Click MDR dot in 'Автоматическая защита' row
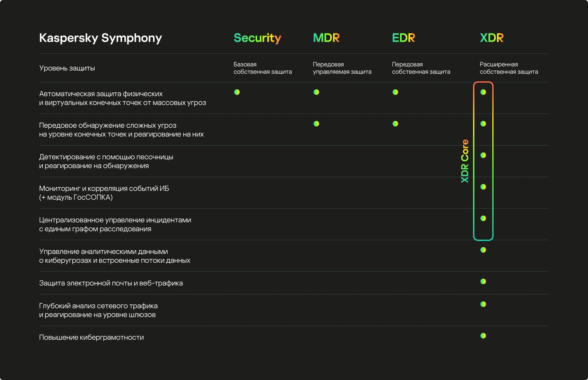The width and height of the screenshot is (588, 380). pos(316,92)
